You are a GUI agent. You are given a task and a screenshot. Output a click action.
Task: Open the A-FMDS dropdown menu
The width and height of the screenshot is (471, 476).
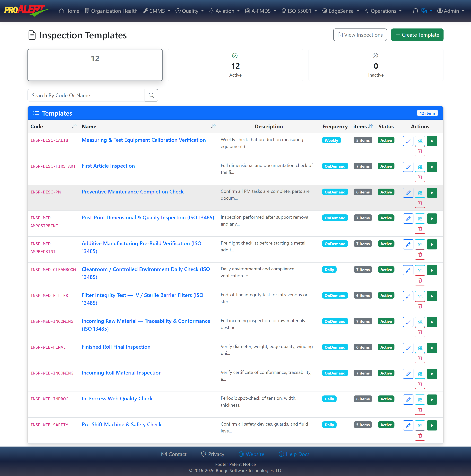coord(261,11)
